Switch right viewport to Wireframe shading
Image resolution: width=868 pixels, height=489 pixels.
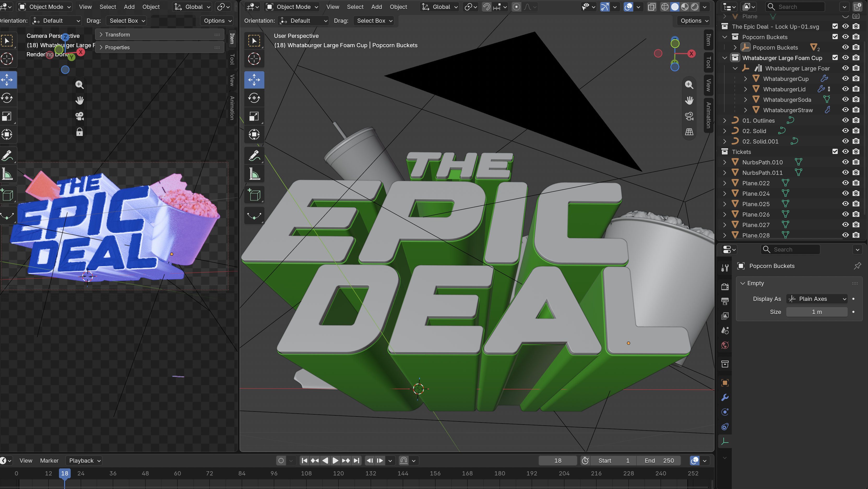click(x=664, y=7)
